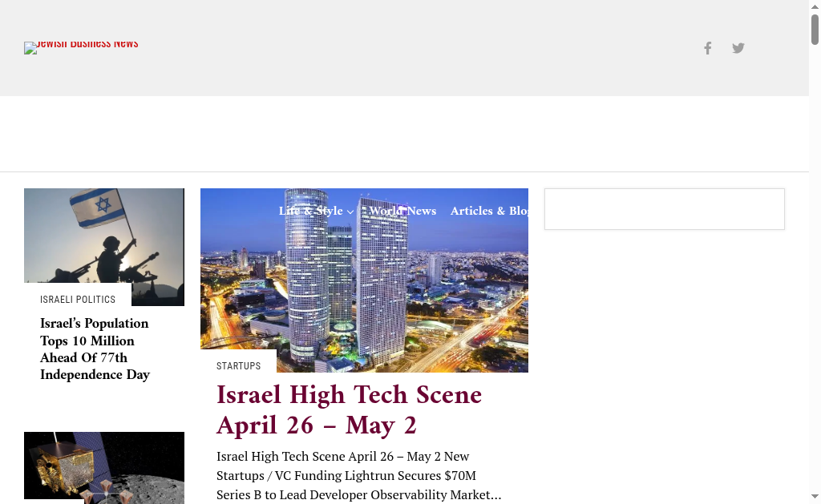Screen dimensions: 821x504
Task: Read Israel's Population Tops 10 Million article
Action: tap(95, 349)
